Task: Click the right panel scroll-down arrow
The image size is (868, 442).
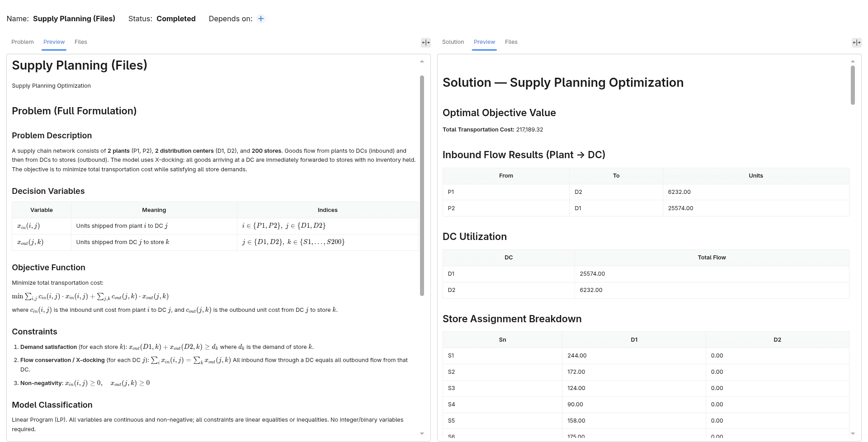Action: click(x=853, y=434)
